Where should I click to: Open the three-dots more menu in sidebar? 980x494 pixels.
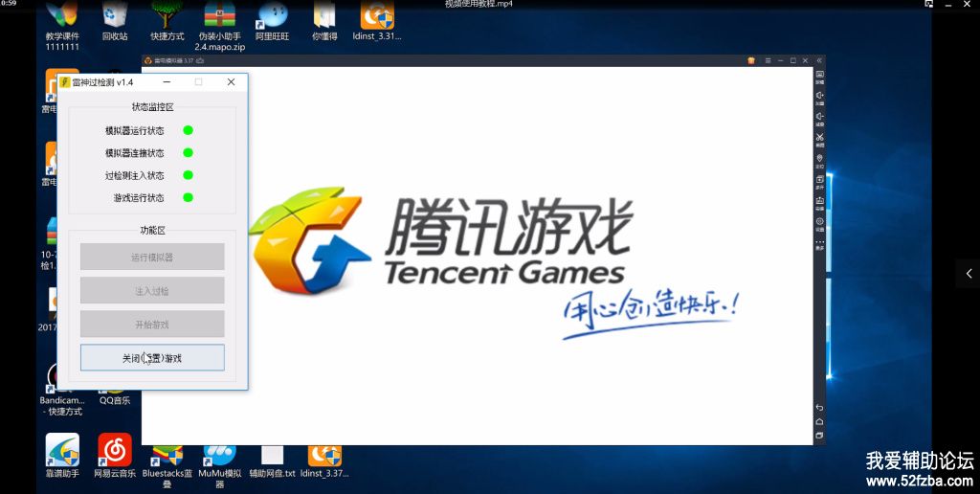[819, 242]
